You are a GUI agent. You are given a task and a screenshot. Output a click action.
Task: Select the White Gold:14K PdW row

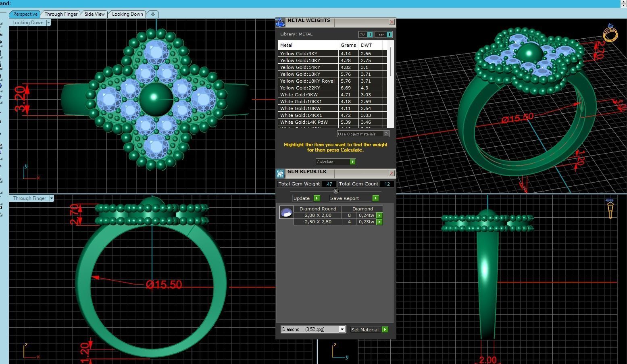(332, 122)
